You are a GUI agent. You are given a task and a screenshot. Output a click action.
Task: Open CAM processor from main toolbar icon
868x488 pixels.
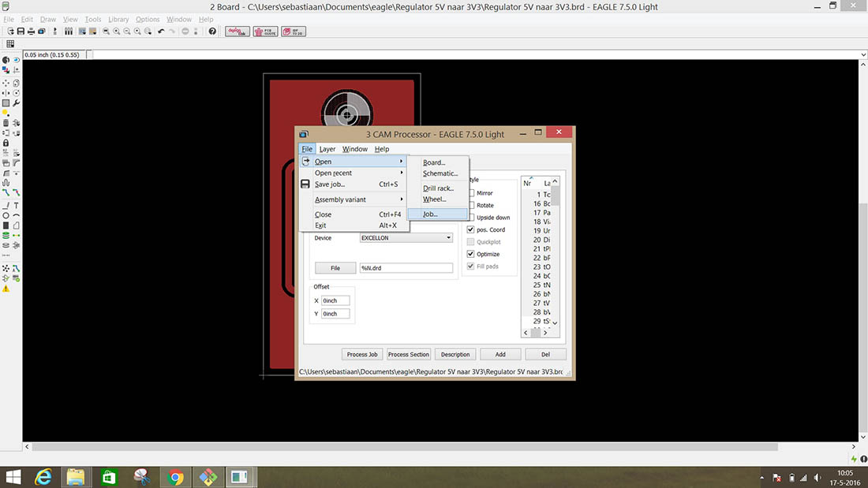[x=42, y=32]
